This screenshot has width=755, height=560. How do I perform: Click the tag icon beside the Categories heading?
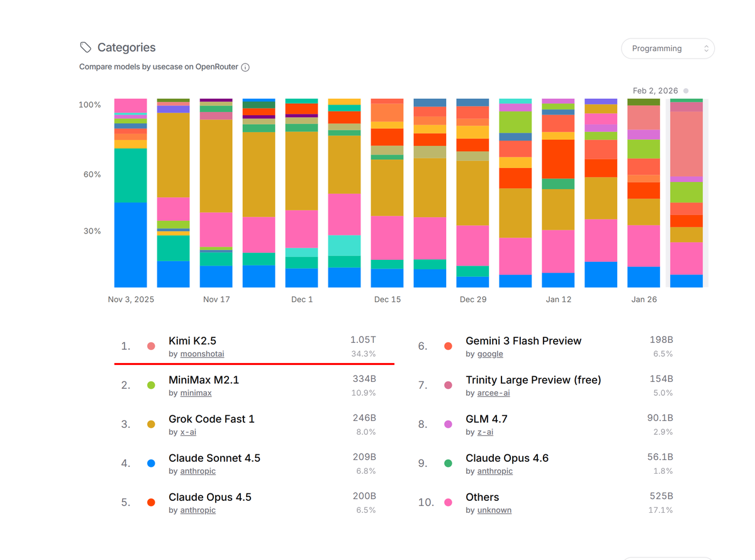(86, 47)
